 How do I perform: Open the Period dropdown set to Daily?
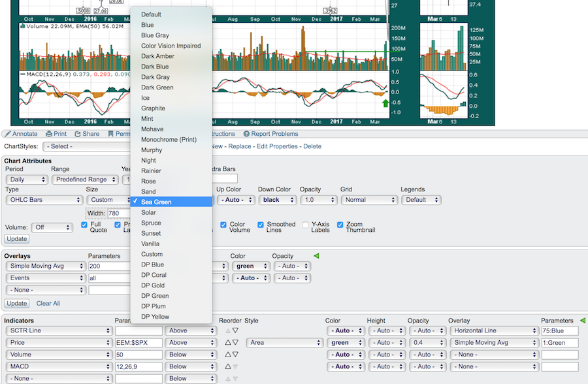click(25, 180)
